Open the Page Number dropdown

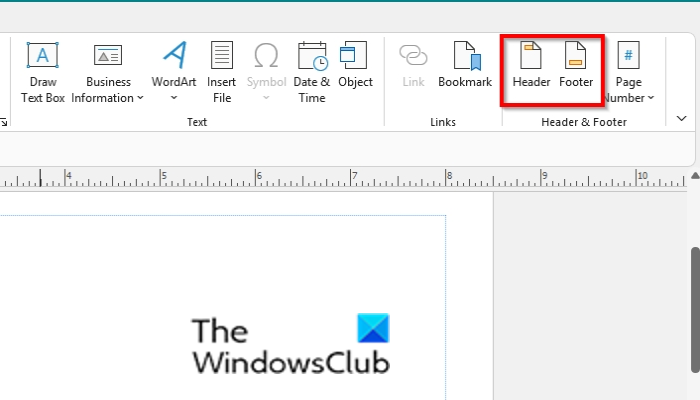pyautogui.click(x=629, y=73)
